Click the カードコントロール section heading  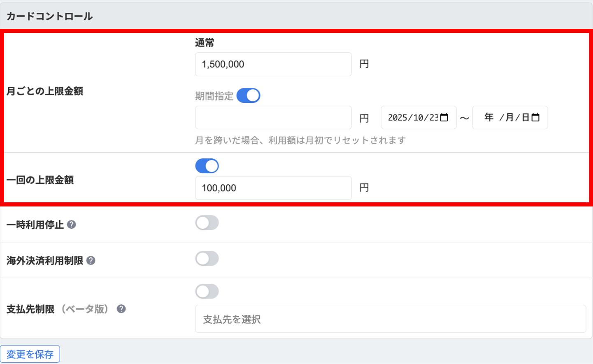(x=50, y=16)
